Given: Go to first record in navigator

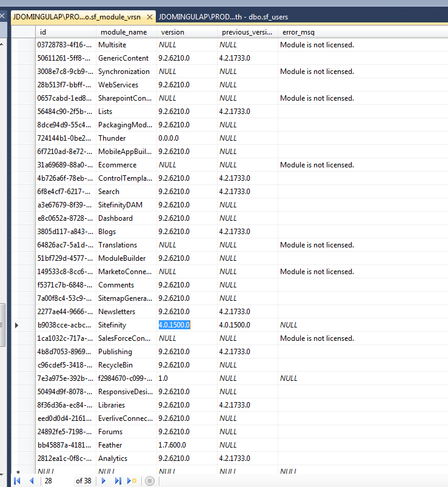Looking at the screenshot, I should tap(17, 481).
